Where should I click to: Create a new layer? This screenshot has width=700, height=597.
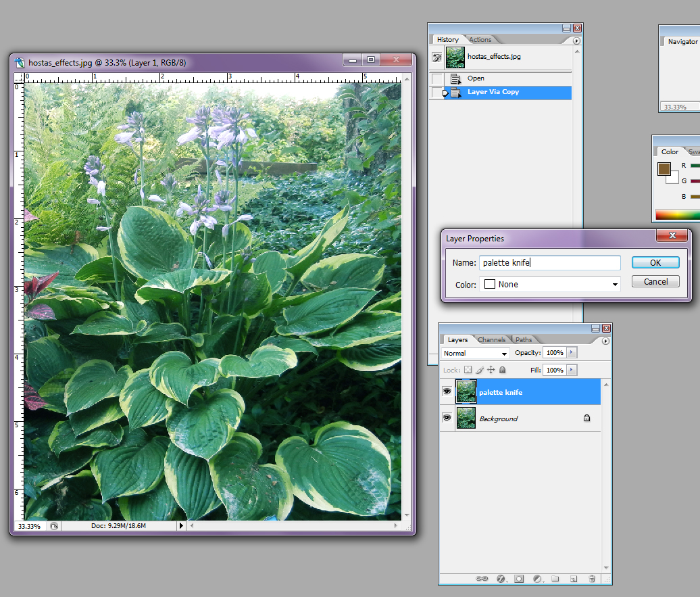click(x=574, y=579)
